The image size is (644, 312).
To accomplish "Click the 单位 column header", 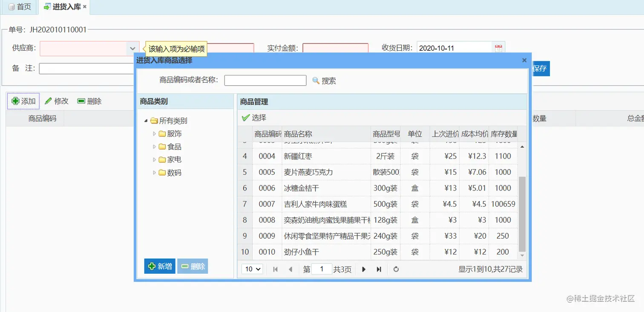I will [x=415, y=134].
